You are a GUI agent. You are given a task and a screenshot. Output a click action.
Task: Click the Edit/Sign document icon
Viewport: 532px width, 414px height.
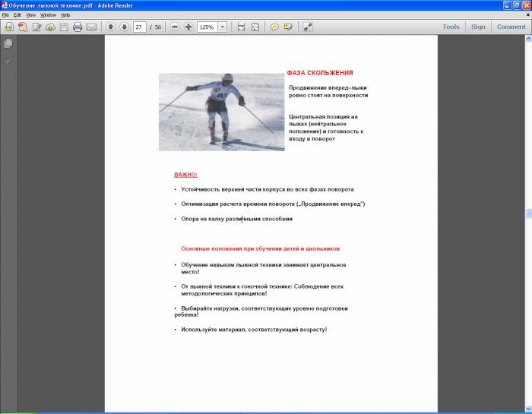point(36,27)
